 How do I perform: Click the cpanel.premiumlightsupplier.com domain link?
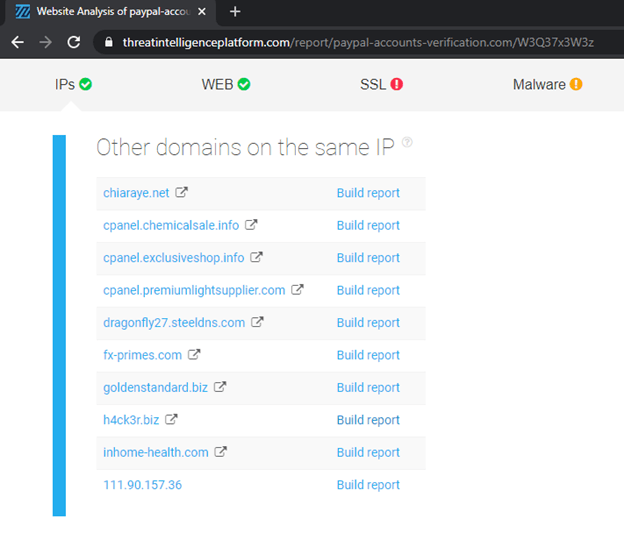tap(194, 291)
